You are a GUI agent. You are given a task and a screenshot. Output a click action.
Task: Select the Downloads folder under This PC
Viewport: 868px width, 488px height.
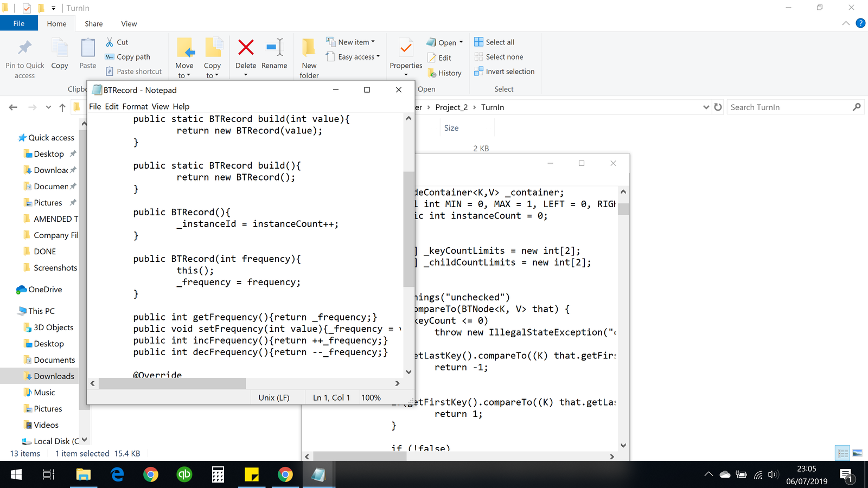pyautogui.click(x=54, y=376)
